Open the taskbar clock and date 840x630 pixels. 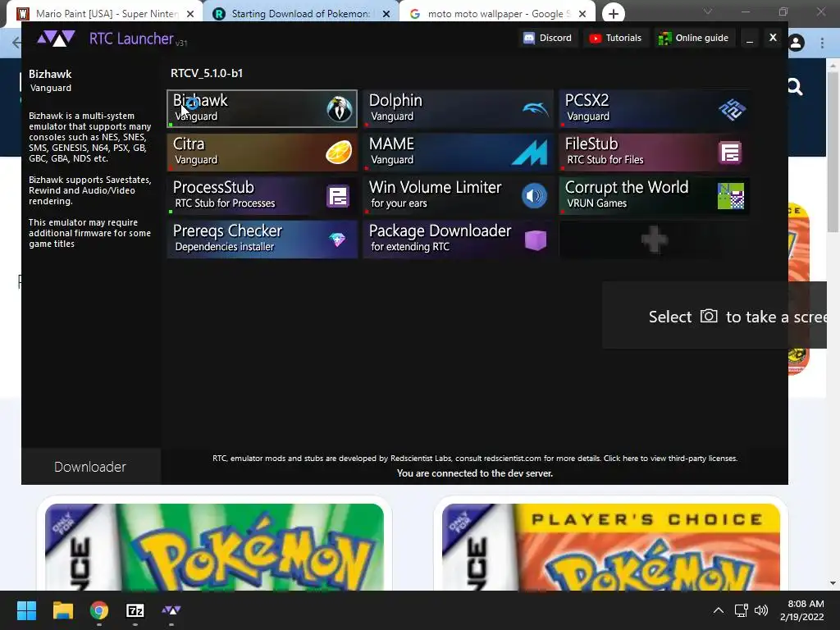click(802, 610)
